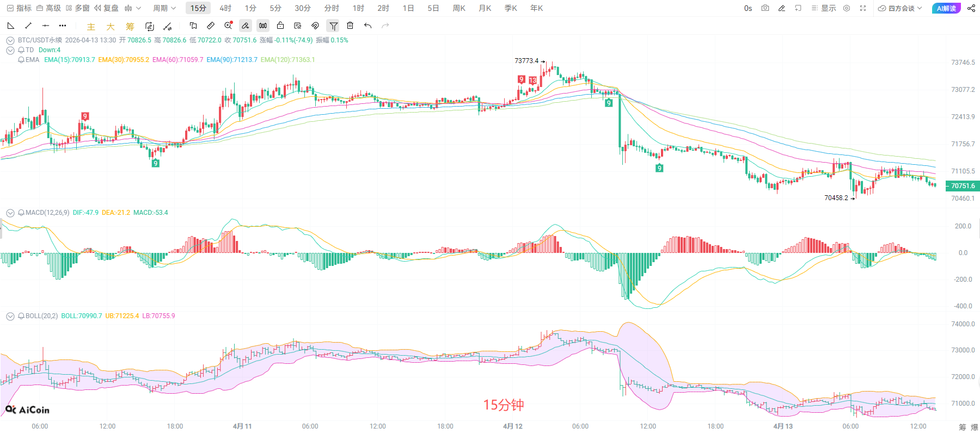Viewport: 980px width, 434px height.
Task: Toggle the EMA alert bell icon
Action: point(21,60)
